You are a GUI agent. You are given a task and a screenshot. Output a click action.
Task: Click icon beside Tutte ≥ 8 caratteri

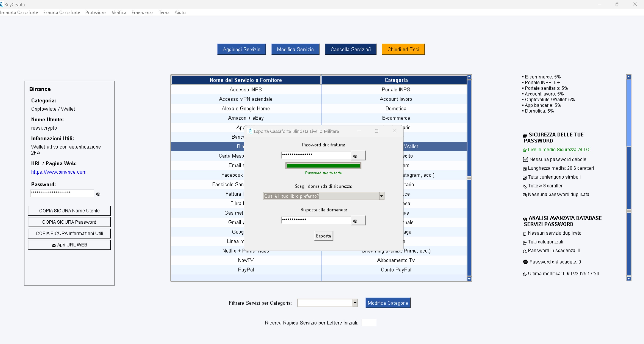pyautogui.click(x=524, y=187)
